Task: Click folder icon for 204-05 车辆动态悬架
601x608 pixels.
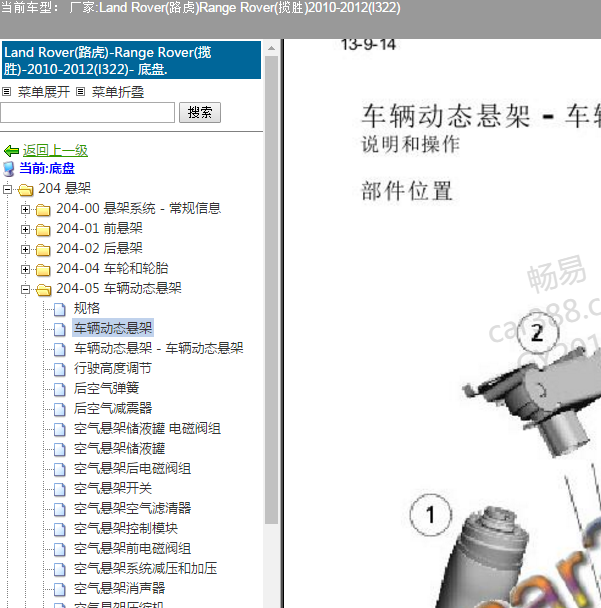Action: (43, 290)
